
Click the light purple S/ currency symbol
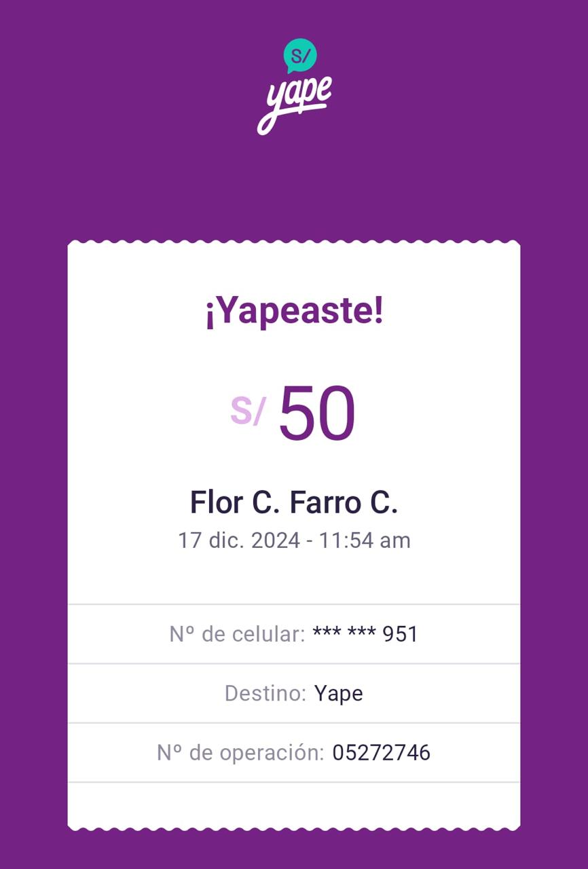[x=248, y=410]
